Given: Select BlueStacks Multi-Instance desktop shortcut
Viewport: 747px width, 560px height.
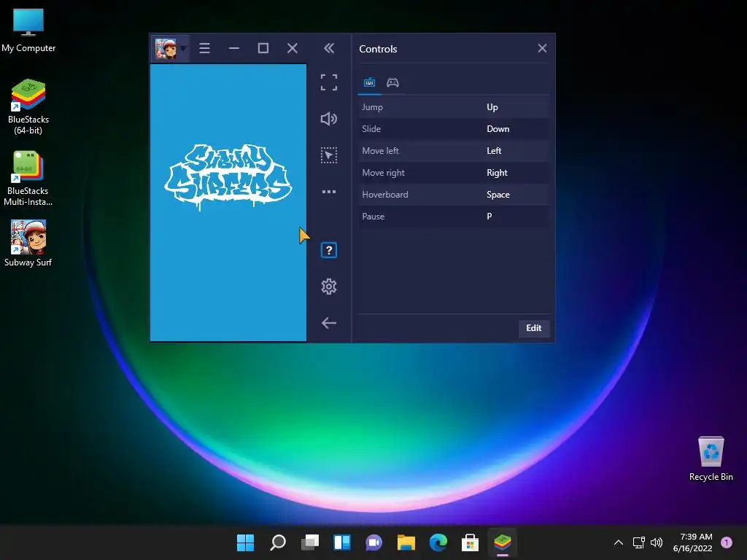Looking at the screenshot, I should 28,179.
